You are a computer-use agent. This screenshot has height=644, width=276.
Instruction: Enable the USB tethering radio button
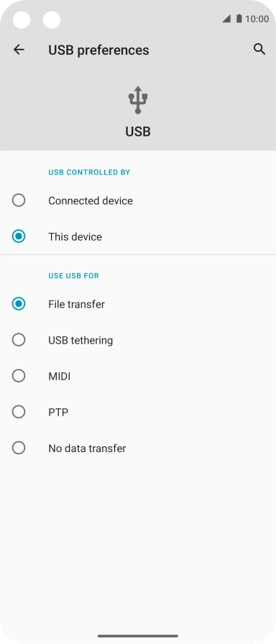19,340
